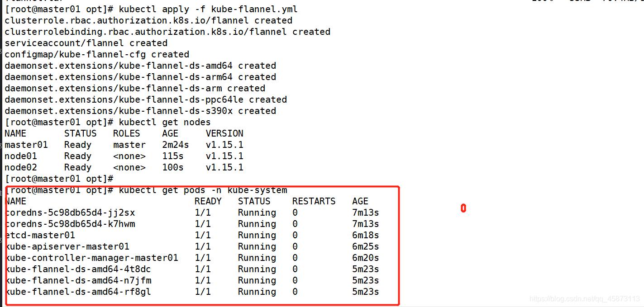The image size is (644, 307).
Task: Click the RESTARTS column header in pods table
Action: pos(314,201)
